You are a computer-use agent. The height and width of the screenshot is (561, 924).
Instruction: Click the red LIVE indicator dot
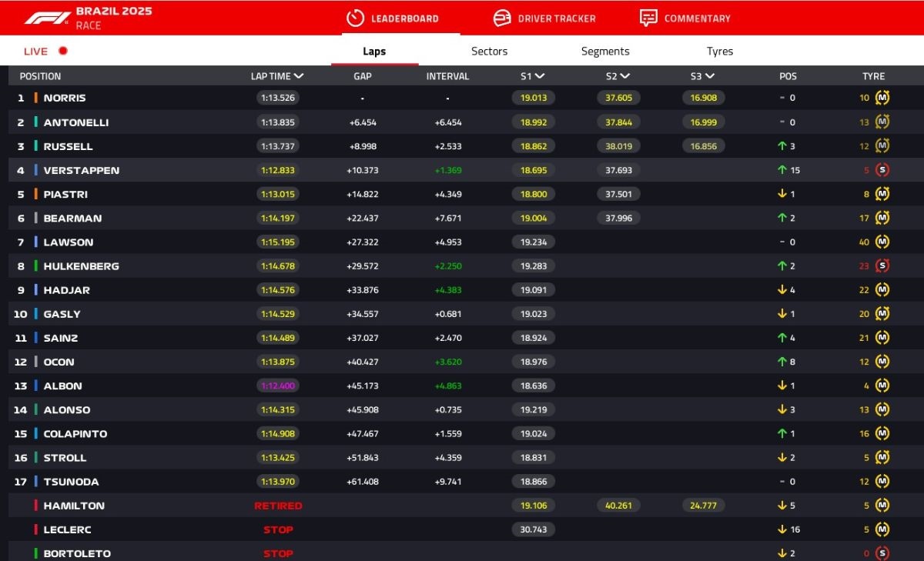[x=63, y=52]
